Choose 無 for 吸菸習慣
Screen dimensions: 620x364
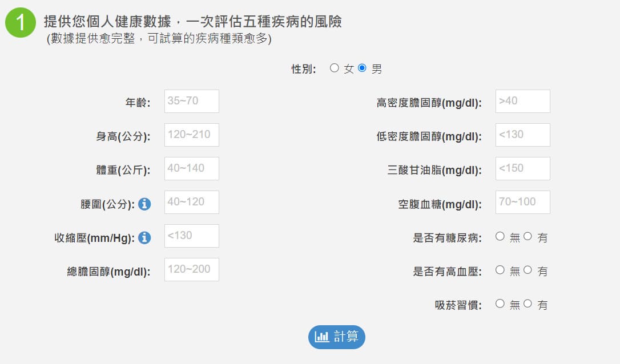(x=500, y=304)
